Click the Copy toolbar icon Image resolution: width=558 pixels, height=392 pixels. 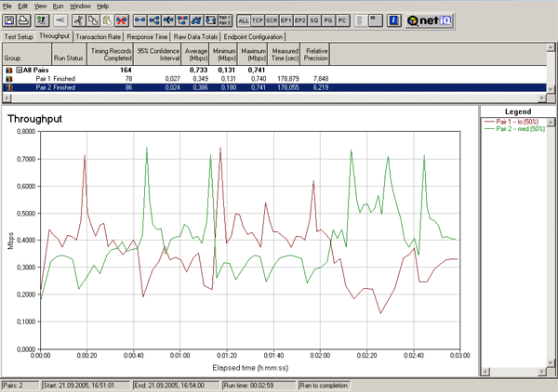(93, 20)
